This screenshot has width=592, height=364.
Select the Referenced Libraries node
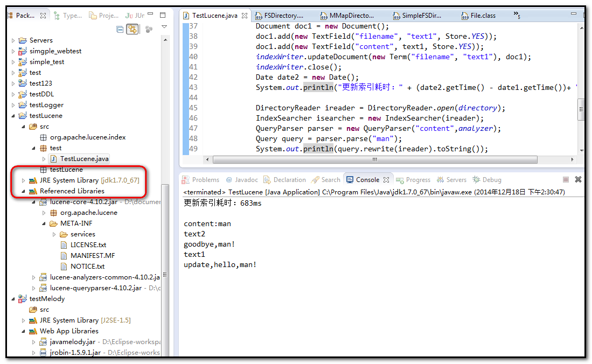tap(67, 191)
